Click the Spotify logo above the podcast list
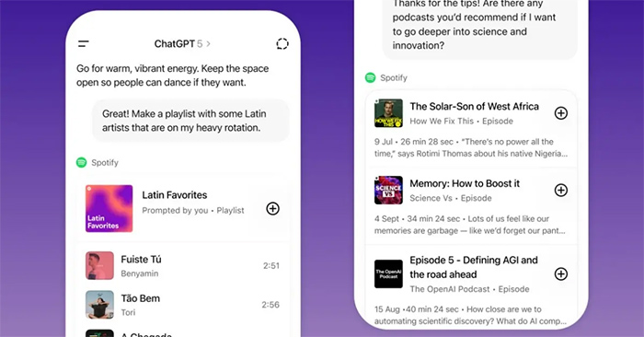Screen dimensions: 644x337 [370, 77]
